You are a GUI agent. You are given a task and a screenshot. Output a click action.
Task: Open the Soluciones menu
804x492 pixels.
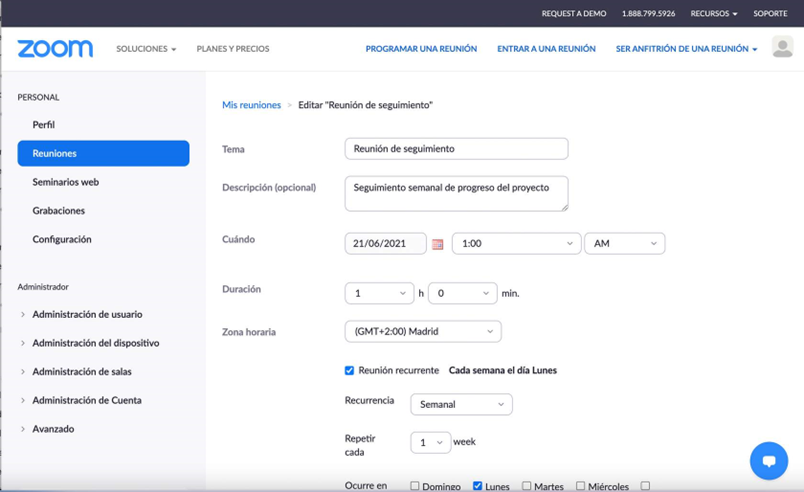click(x=146, y=49)
